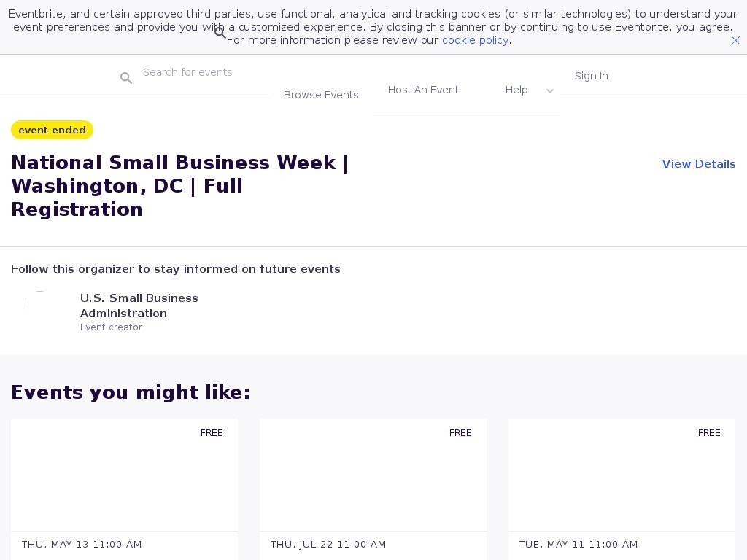Expand the chevron next to Help
The height and width of the screenshot is (560, 747).
tap(550, 91)
